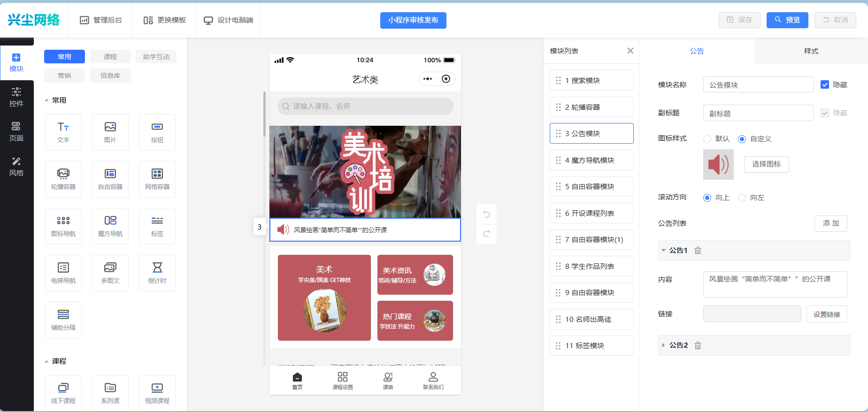Collapse the 公告1 section
Viewport: 868px width, 412px height.
[x=663, y=251]
